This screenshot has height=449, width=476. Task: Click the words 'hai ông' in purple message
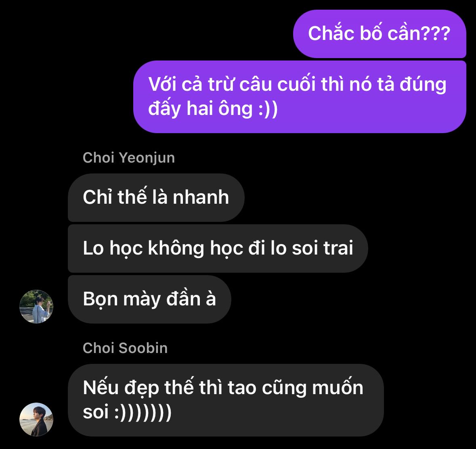[x=220, y=109]
